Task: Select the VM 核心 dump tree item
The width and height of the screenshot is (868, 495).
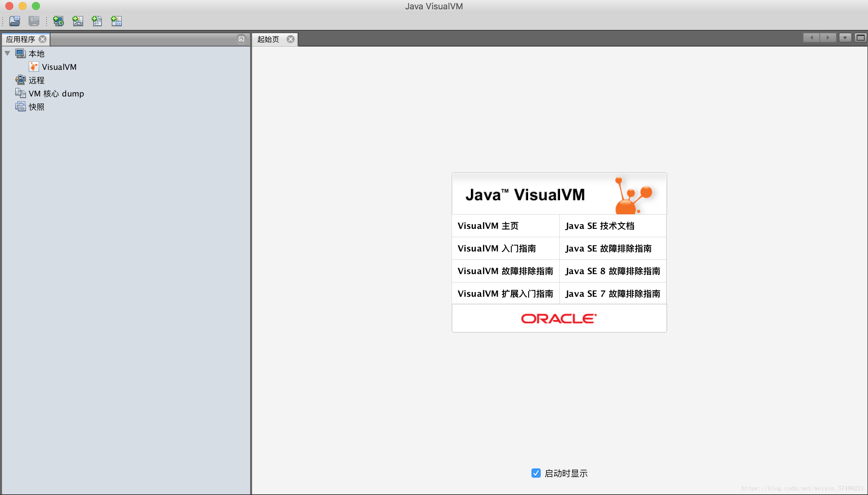Action: pyautogui.click(x=56, y=93)
